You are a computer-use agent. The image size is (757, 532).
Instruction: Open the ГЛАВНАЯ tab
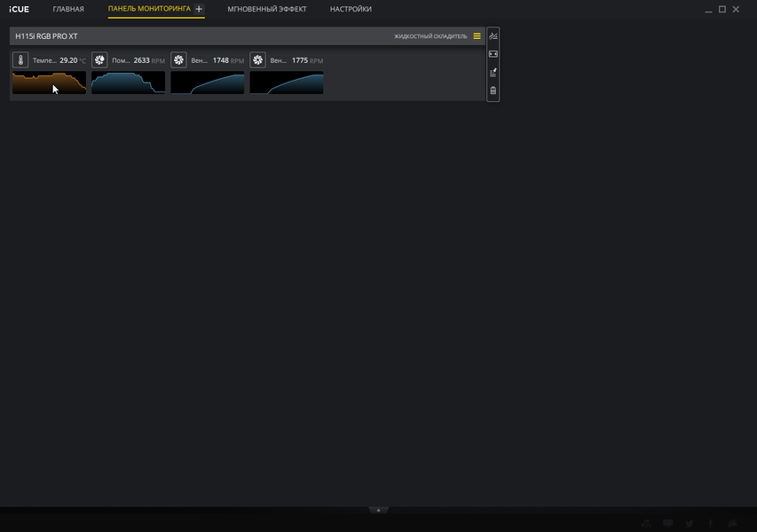[68, 9]
